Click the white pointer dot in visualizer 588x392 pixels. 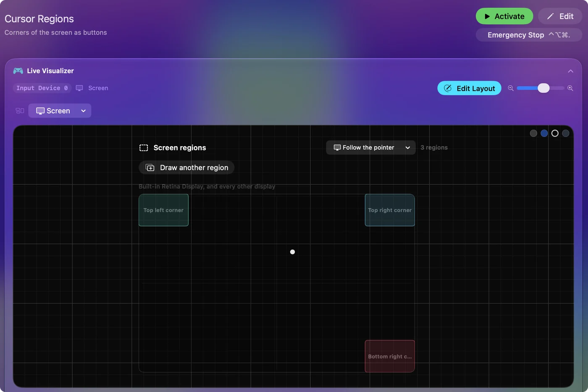coord(292,252)
